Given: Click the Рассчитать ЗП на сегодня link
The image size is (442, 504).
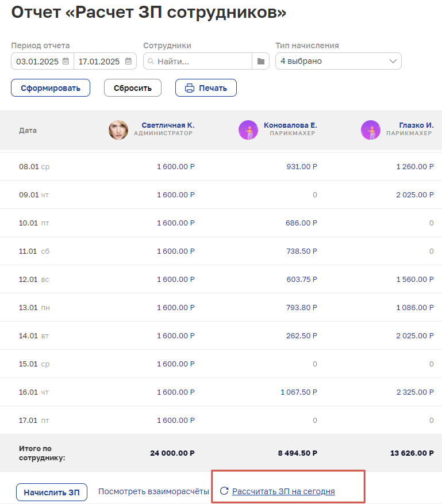Looking at the screenshot, I should (x=283, y=491).
